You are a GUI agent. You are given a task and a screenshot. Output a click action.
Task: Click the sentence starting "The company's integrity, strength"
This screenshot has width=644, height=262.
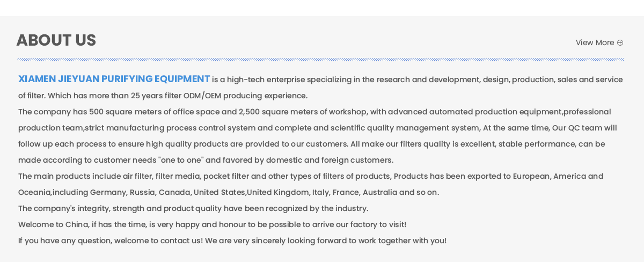pos(193,208)
